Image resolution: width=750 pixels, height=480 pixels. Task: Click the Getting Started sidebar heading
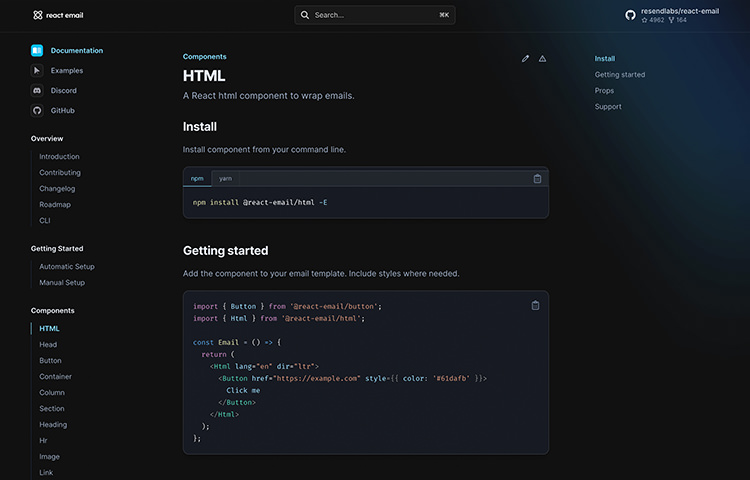point(57,249)
